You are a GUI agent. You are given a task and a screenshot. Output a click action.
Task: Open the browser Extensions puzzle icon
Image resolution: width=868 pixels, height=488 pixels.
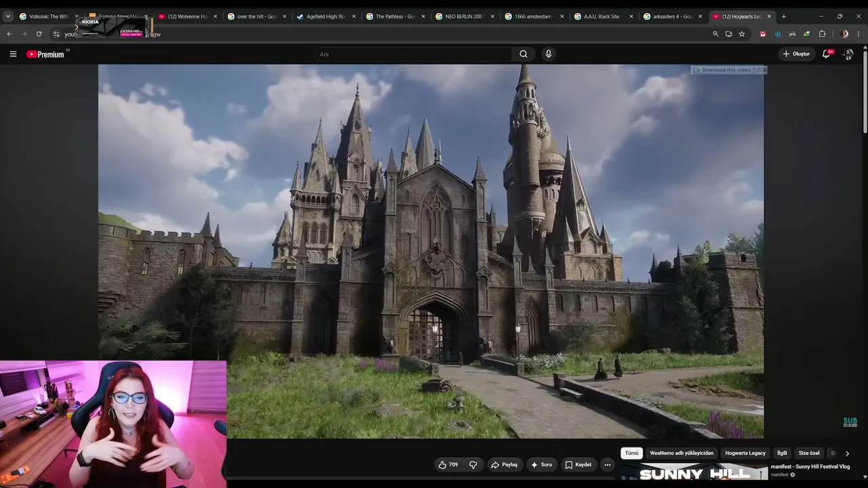coord(823,34)
